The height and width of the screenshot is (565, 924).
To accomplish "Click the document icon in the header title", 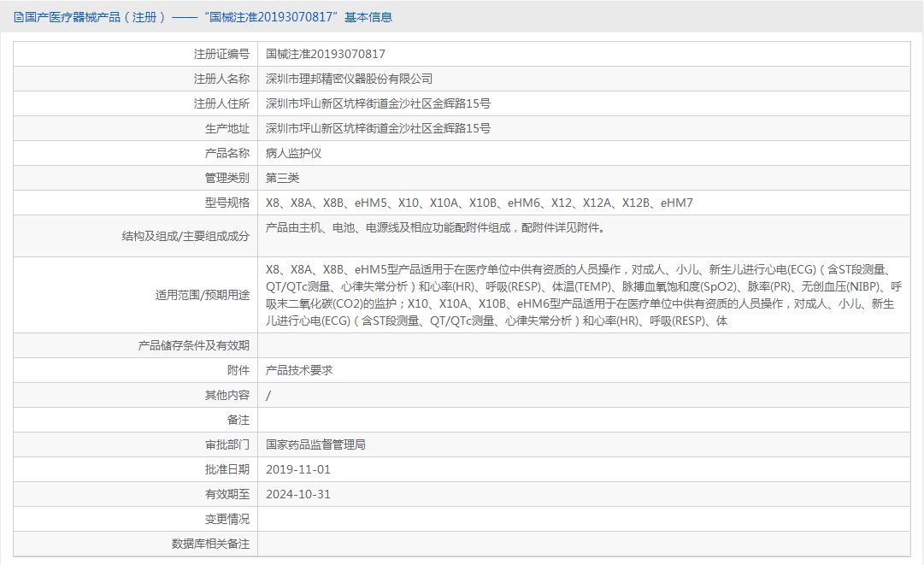I will point(18,18).
